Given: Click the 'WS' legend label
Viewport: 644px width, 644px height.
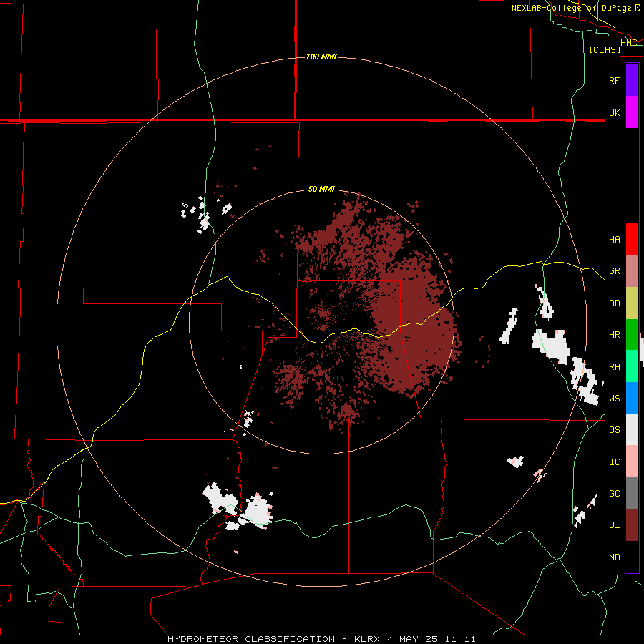Looking at the screenshot, I should [x=614, y=398].
